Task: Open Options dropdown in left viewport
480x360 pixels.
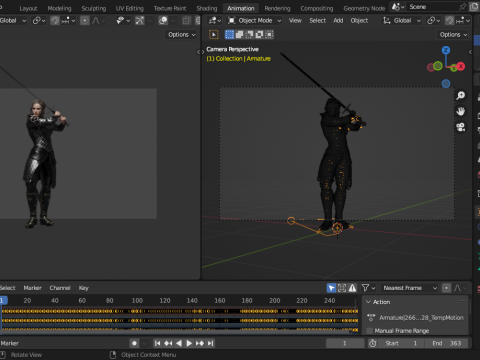Action: click(182, 35)
